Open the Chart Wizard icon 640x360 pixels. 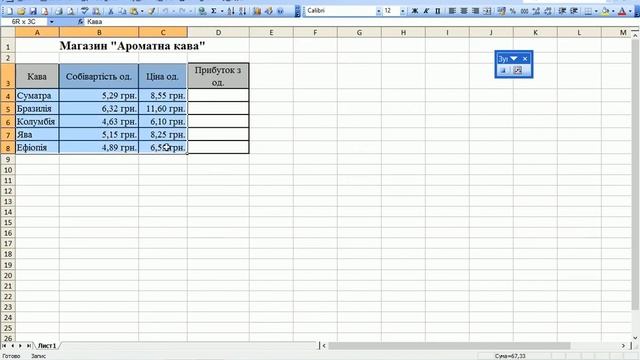tap(257, 11)
